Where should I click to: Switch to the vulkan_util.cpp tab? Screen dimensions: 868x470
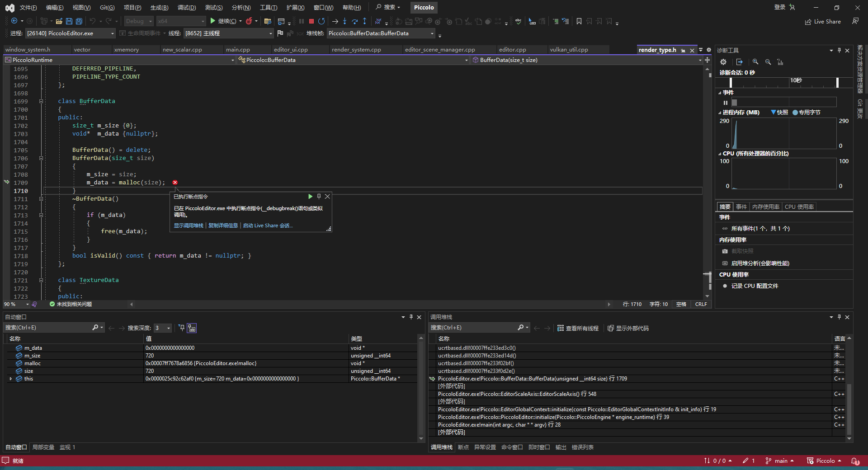[x=569, y=50]
